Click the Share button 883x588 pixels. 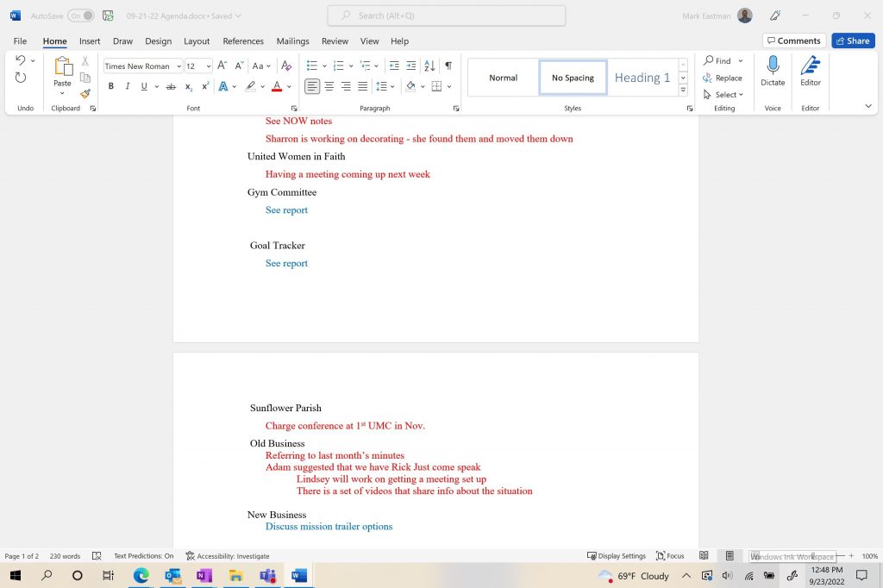pos(852,41)
